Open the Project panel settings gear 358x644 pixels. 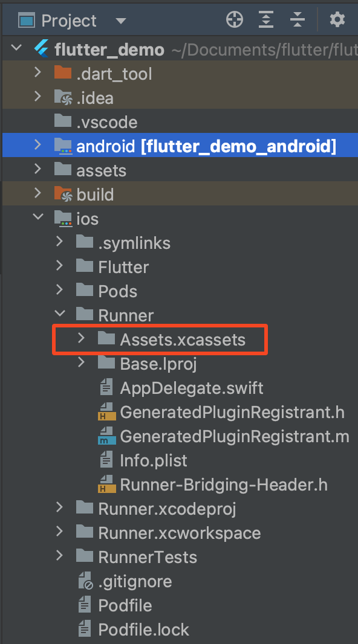tap(337, 19)
